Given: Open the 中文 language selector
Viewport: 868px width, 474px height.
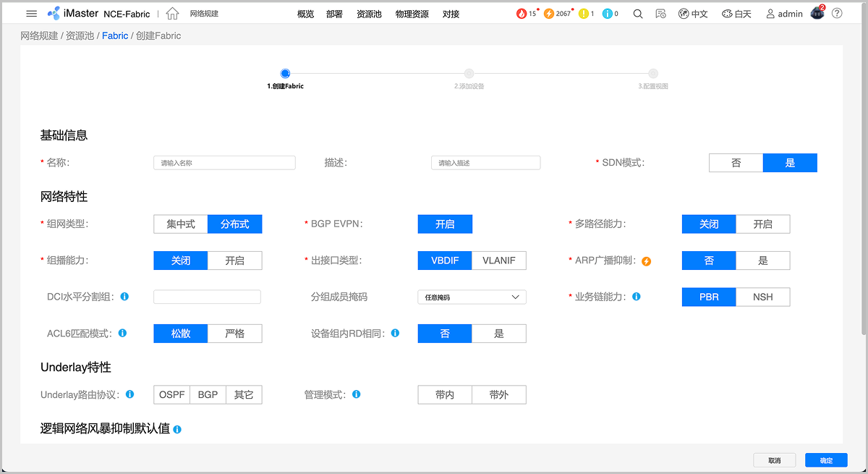Looking at the screenshot, I should tap(693, 14).
